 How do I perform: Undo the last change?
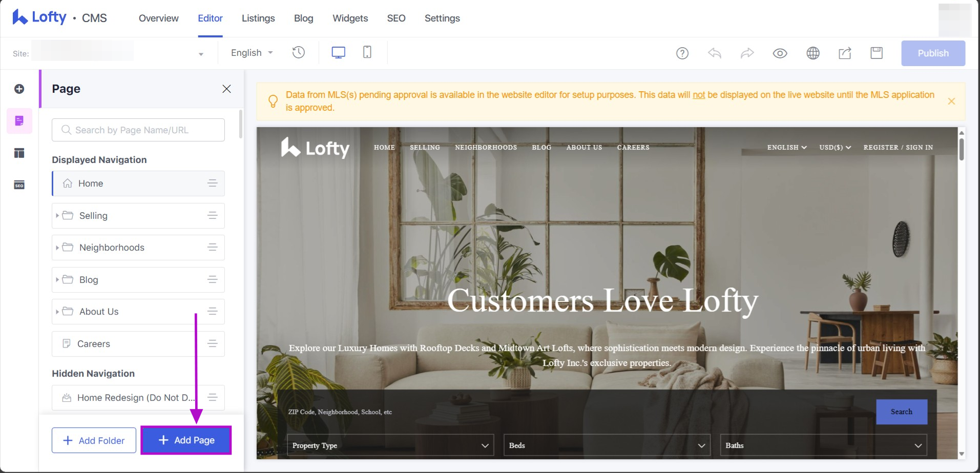click(x=715, y=53)
